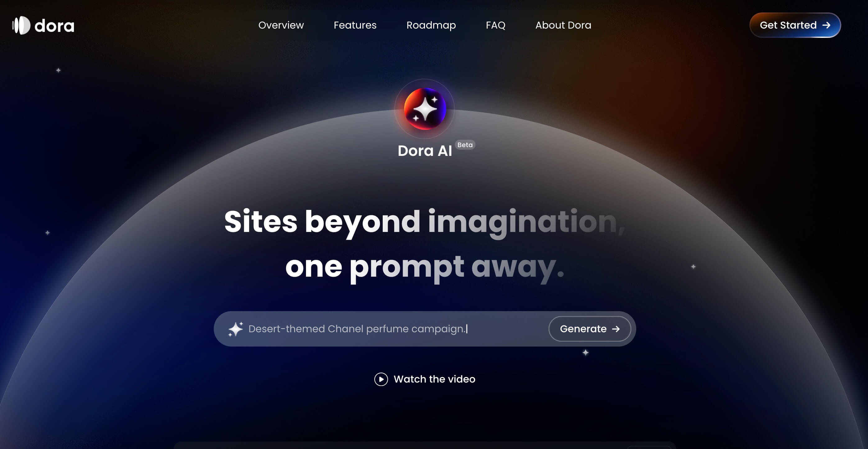
Task: Click the Generate button
Action: click(589, 329)
